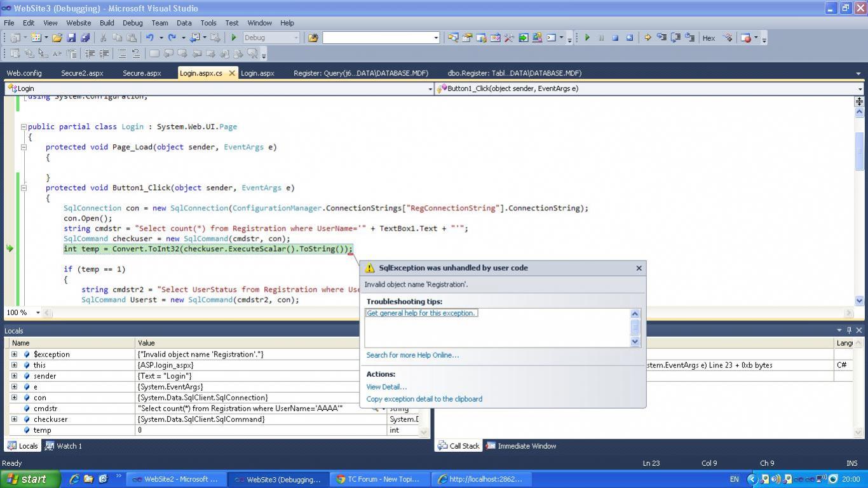Open the Breakpoints window toolbar icon

pos(746,37)
